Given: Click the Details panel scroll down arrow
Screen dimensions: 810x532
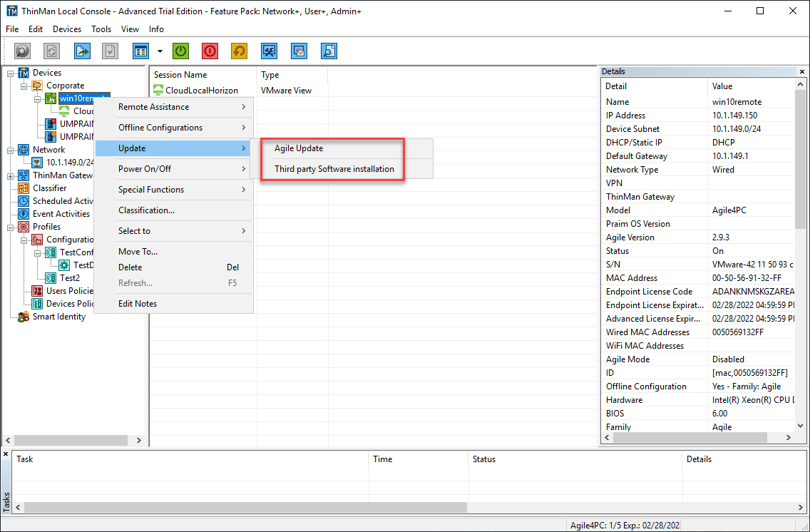Looking at the screenshot, I should point(800,426).
